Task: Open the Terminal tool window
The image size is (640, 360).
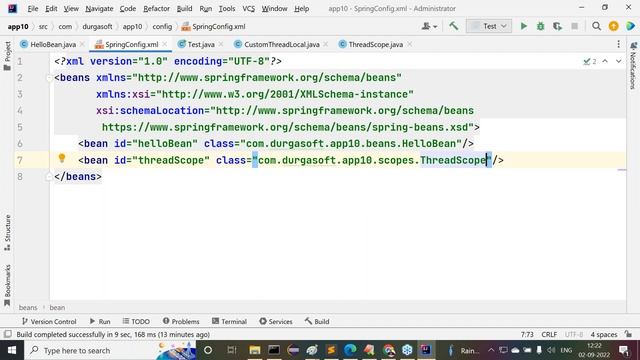Action: [x=229, y=322]
